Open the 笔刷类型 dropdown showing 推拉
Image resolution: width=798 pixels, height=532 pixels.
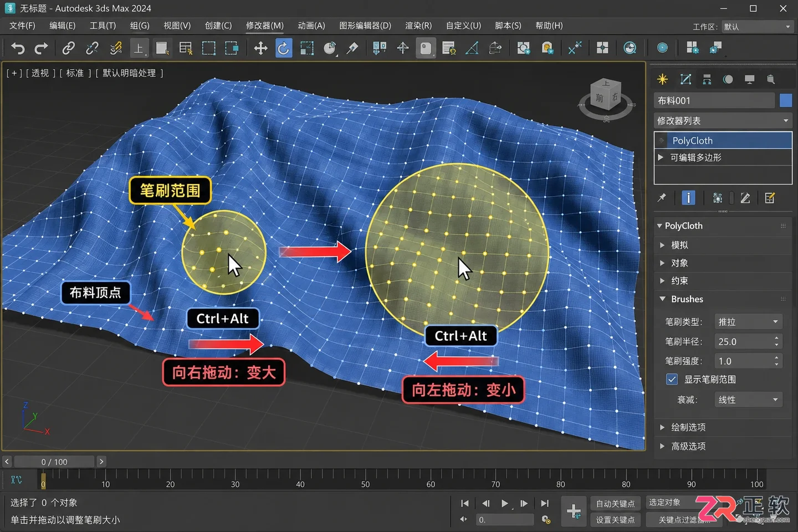(x=748, y=322)
